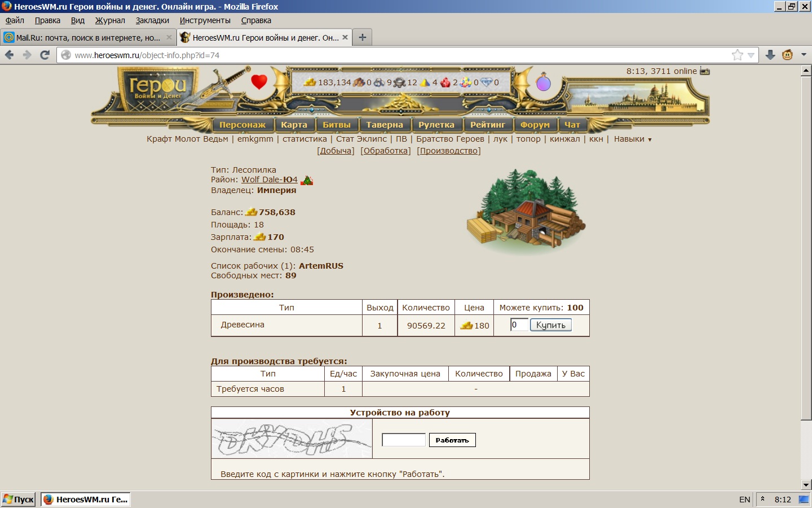
Task: Switch to Mail.Ru browser tab
Action: click(89, 37)
